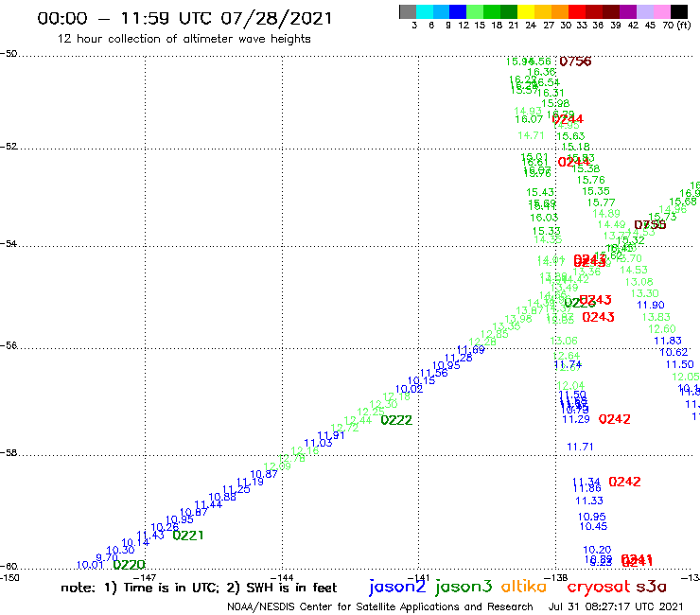This screenshot has height=615, width=700.
Task: Click the timestamp 'Jul 31 08:27:17 UTC 2021'
Action: point(616,607)
